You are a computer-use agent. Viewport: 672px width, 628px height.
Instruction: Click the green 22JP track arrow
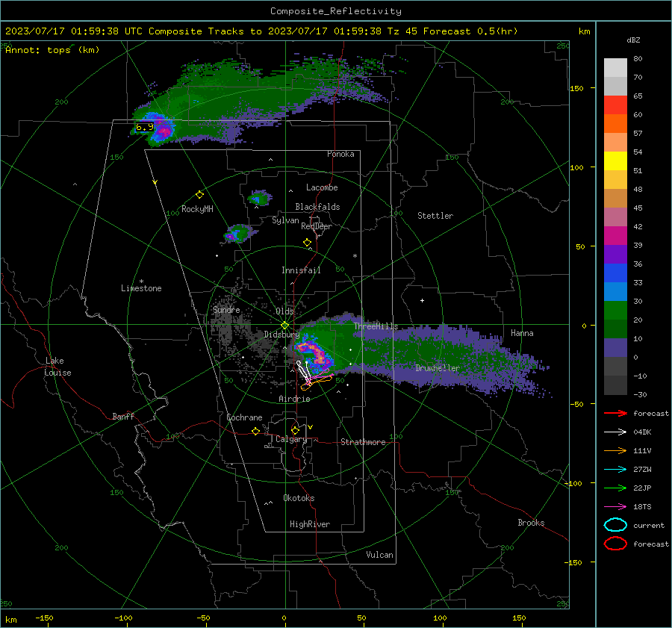615,488
